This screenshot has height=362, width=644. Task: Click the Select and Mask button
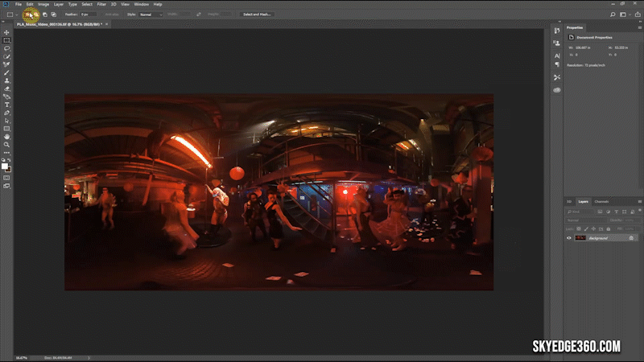(x=258, y=14)
